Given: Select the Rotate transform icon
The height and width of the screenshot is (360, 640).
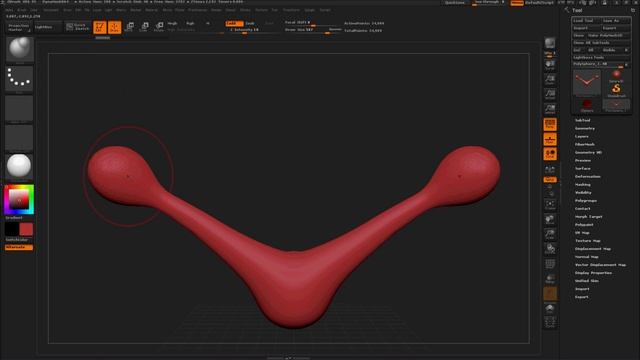Looking at the screenshot, I should pyautogui.click(x=159, y=27).
